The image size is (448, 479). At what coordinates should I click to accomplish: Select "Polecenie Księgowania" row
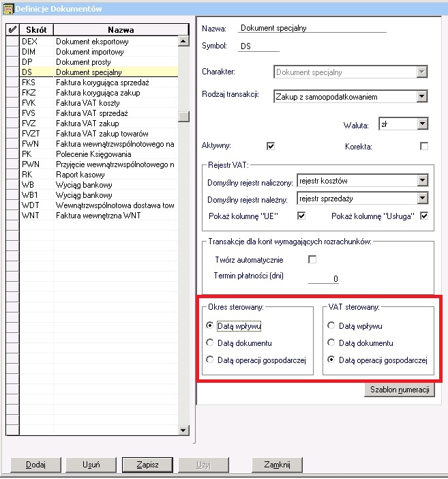(99, 154)
